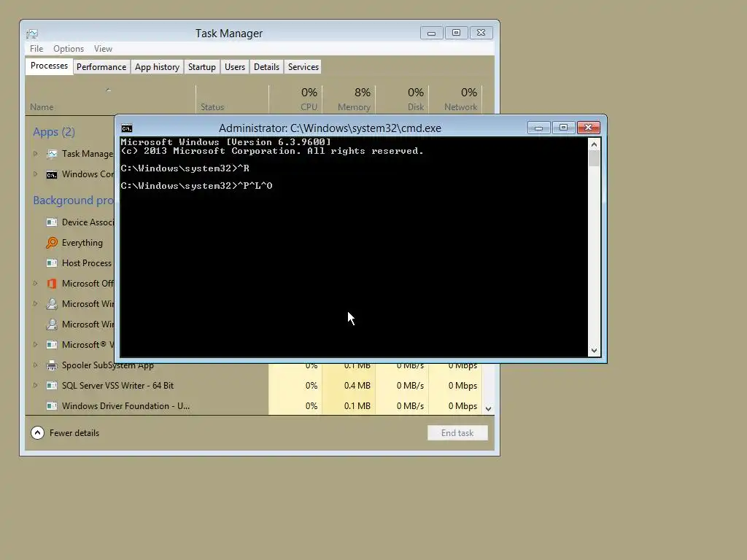Image resolution: width=747 pixels, height=560 pixels.
Task: Sort by the Name column header
Action: pyautogui.click(x=110, y=100)
